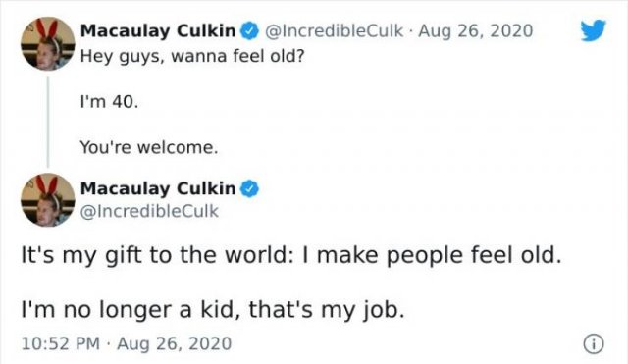628x364 pixels.
Task: Click the 10:52 PM timestamp
Action: tap(61, 343)
